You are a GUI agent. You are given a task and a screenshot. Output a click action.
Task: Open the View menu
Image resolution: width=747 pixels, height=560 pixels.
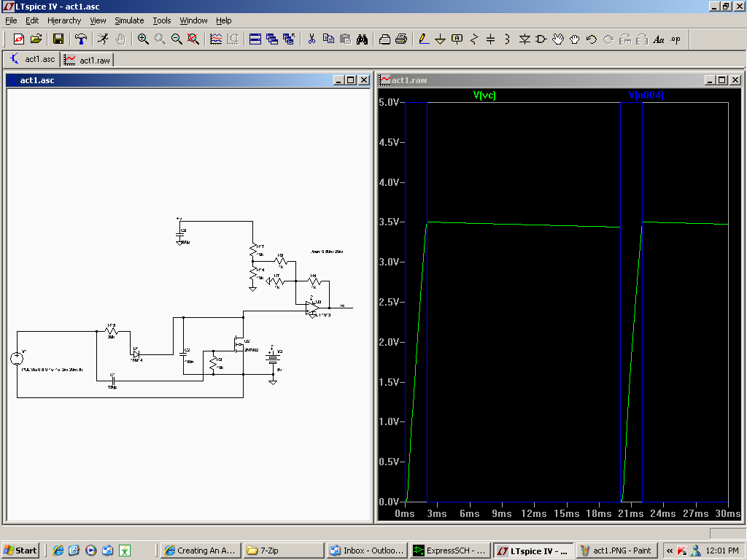pos(98,20)
